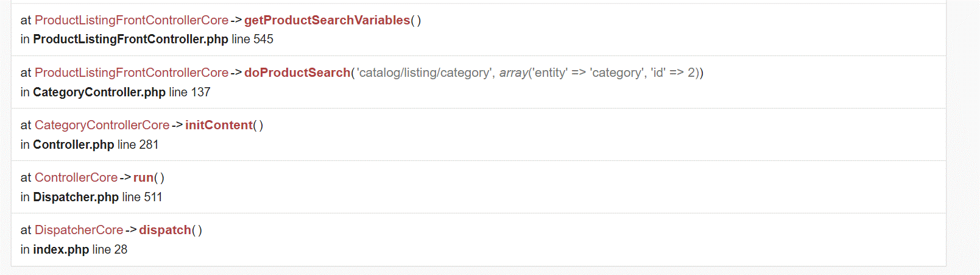
Task: Select the ProductListingFrontController.php file name
Action: point(130,39)
